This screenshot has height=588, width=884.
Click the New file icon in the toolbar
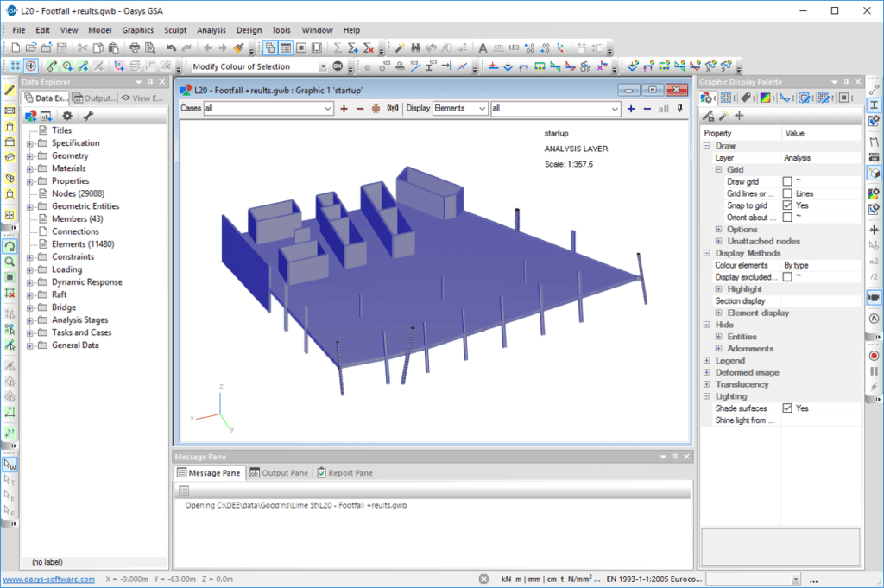16,47
